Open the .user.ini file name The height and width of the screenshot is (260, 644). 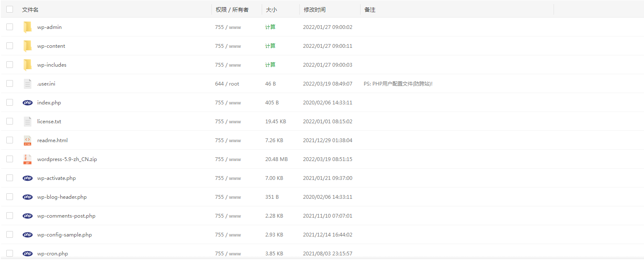46,84
